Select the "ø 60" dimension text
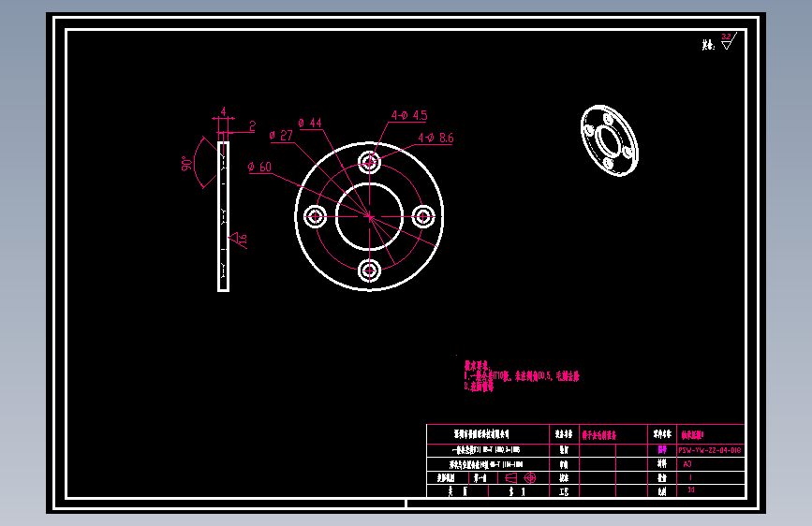 click(x=259, y=167)
